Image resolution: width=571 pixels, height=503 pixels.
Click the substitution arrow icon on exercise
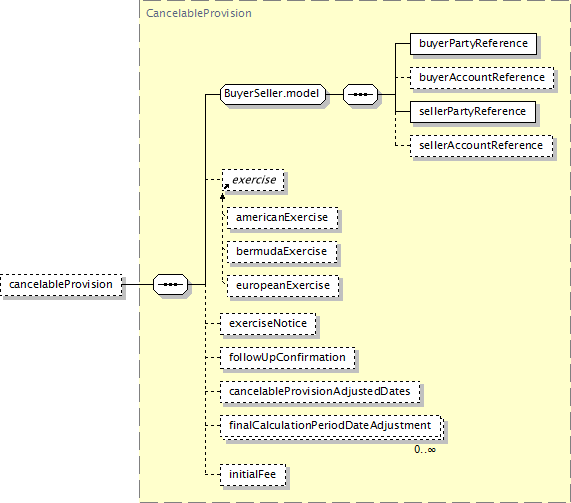226,187
